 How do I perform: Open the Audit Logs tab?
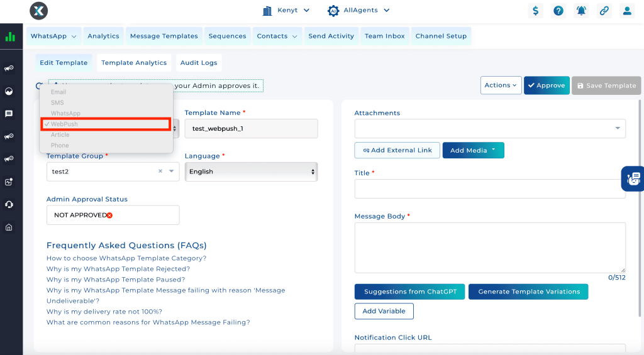[199, 63]
